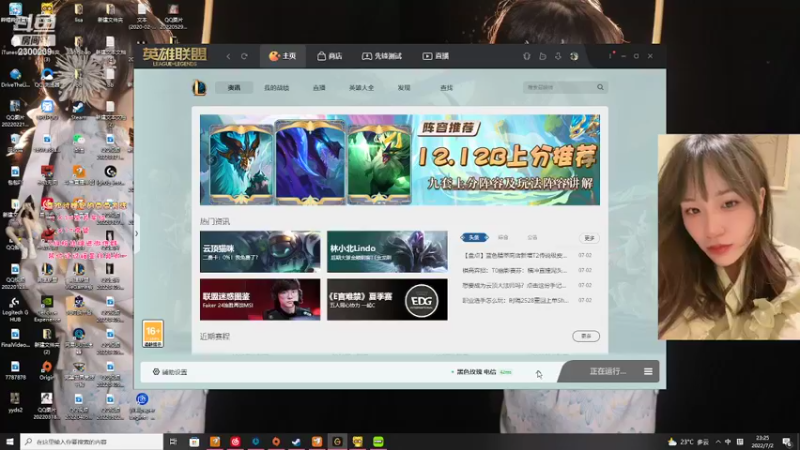Expand the left side panel arrow
This screenshot has height=450, width=800.
click(x=136, y=234)
